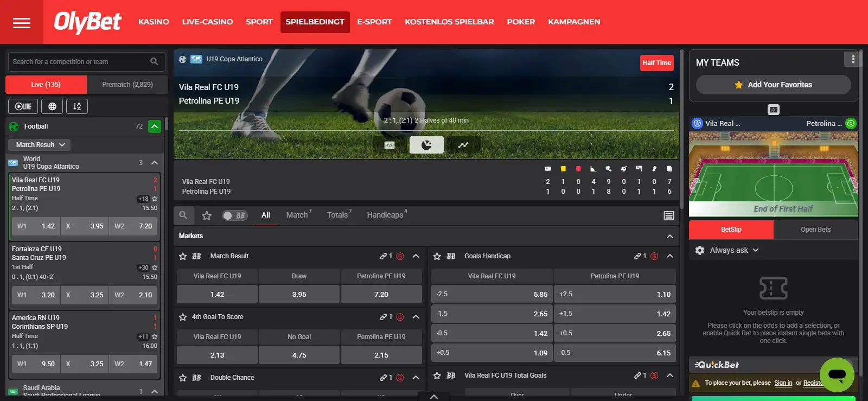The width and height of the screenshot is (868, 401).
Task: Show the pie chart statistics view
Action: coord(426,145)
